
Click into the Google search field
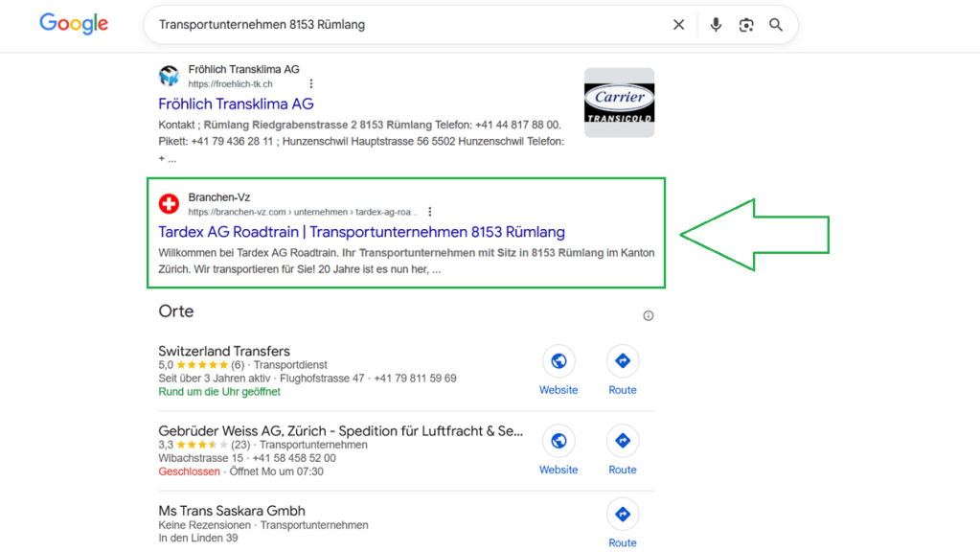coord(402,25)
